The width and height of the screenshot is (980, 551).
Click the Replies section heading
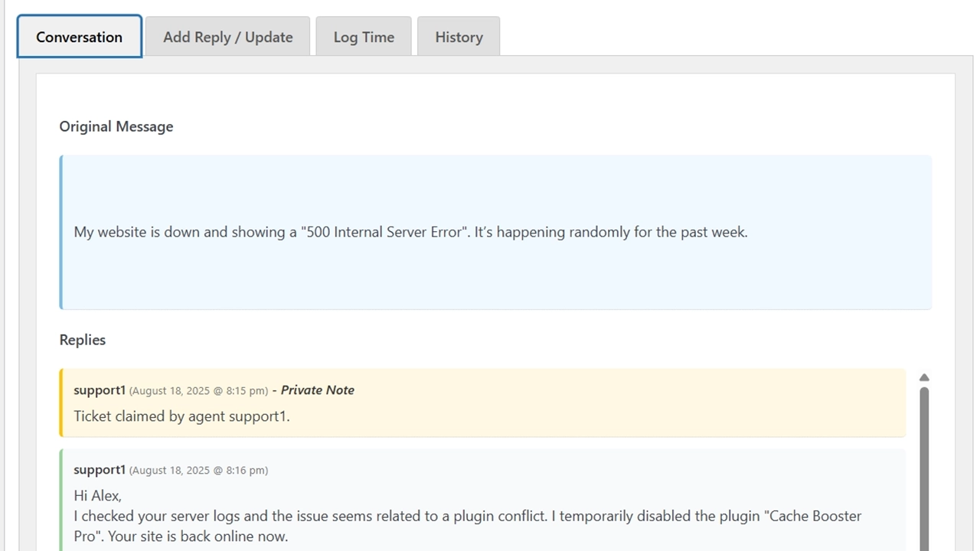(83, 340)
